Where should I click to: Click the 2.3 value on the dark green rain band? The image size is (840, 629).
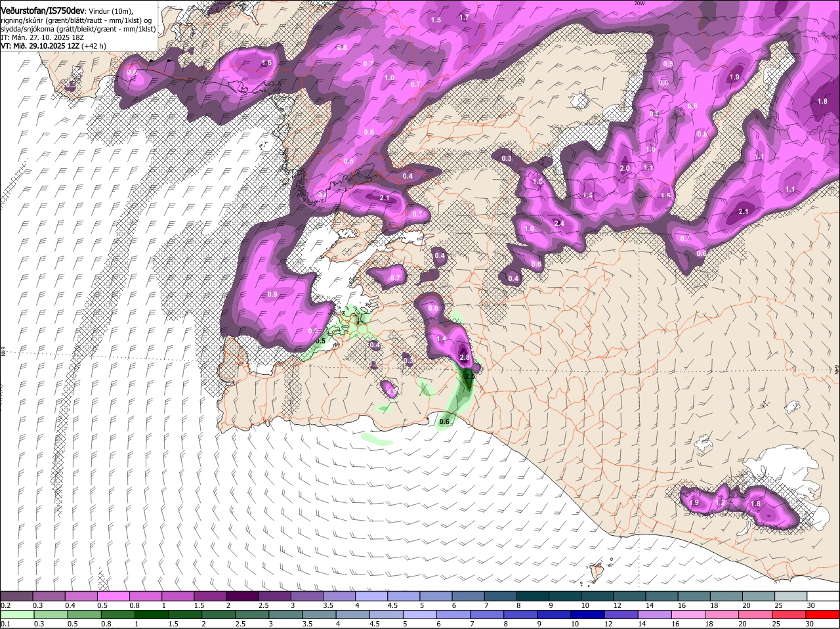(469, 376)
